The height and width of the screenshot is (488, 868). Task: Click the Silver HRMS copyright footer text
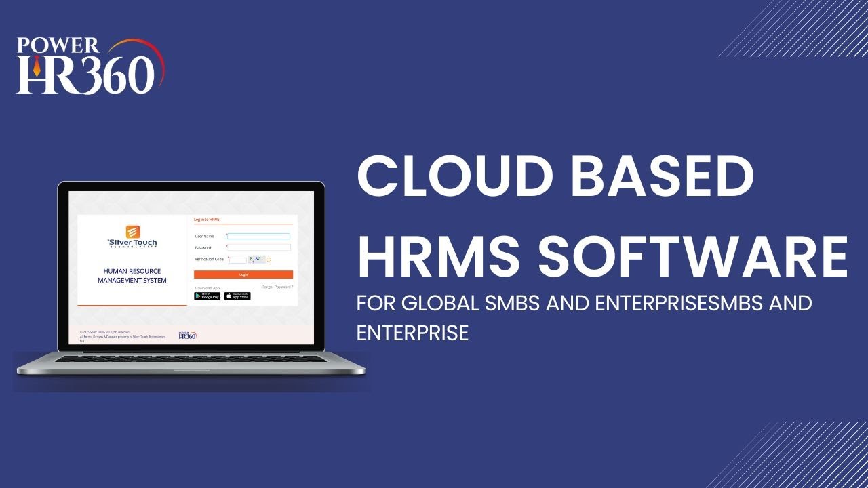tap(122, 335)
